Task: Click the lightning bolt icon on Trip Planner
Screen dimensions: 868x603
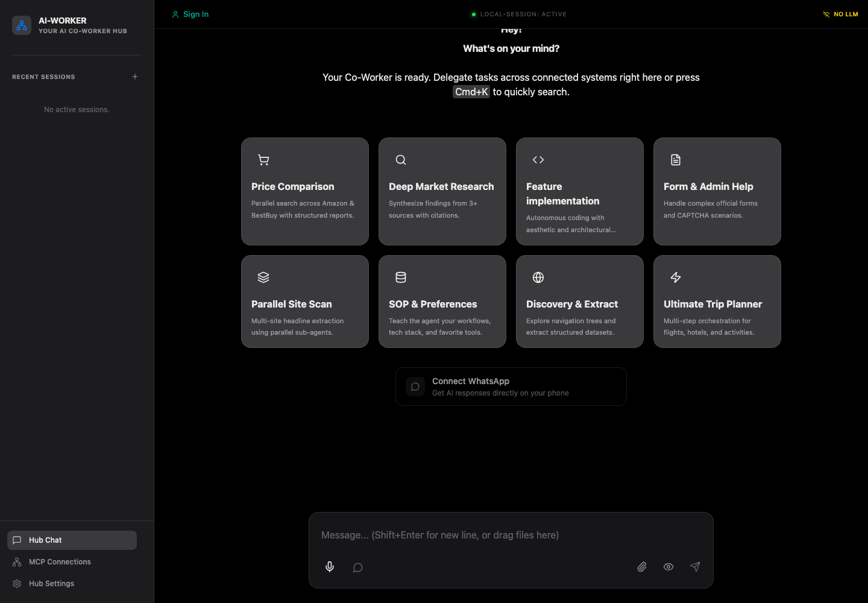Action: click(676, 277)
